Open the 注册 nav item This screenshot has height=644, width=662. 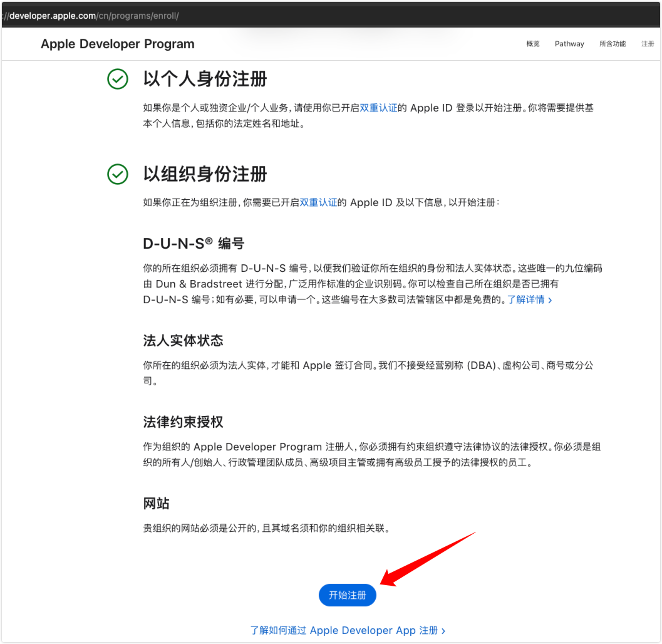(647, 43)
